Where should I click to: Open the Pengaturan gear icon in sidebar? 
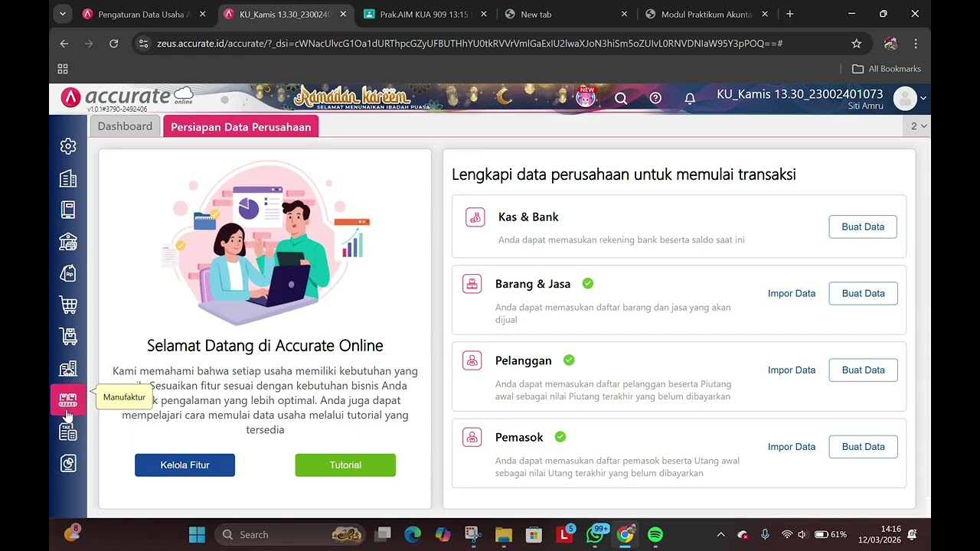click(68, 146)
